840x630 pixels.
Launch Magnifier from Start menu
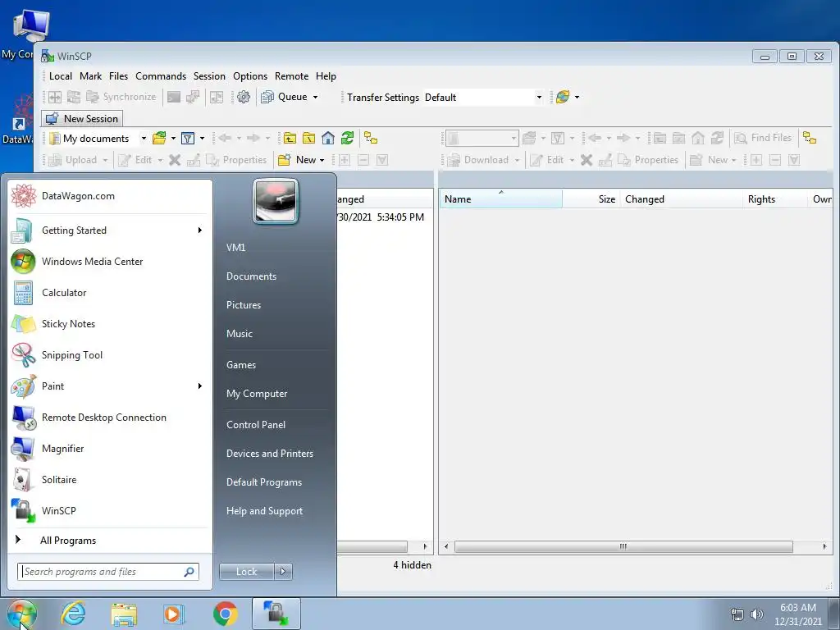(110, 449)
